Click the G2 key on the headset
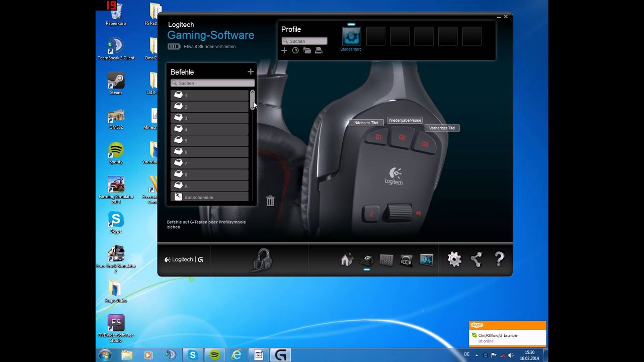Viewport: 644px width, 362px height. click(x=402, y=137)
